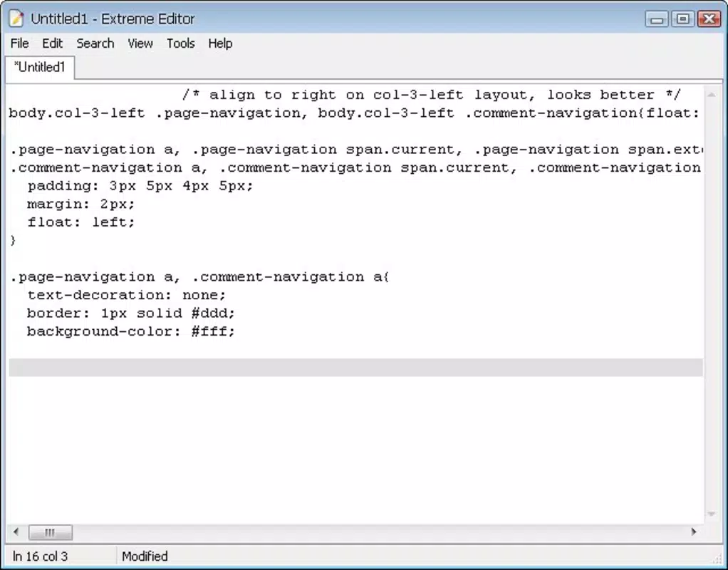Minimize the Extreme Editor window
728x570 pixels.
(x=657, y=19)
